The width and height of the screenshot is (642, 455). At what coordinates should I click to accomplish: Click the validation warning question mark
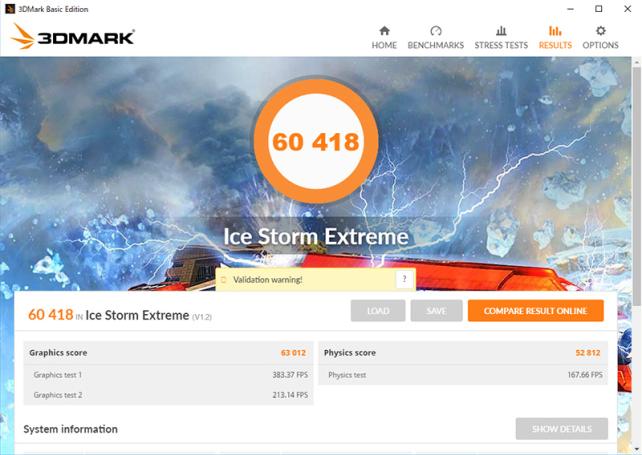[x=404, y=279]
